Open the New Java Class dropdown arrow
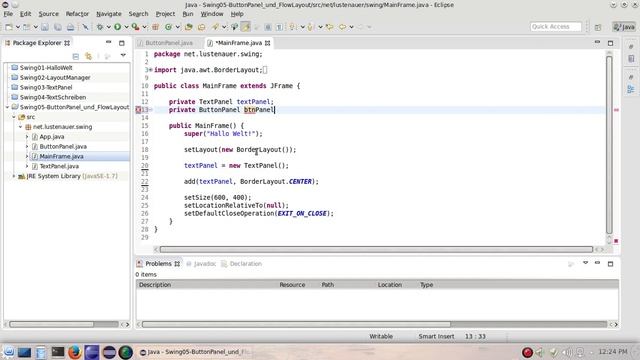 click(x=178, y=27)
